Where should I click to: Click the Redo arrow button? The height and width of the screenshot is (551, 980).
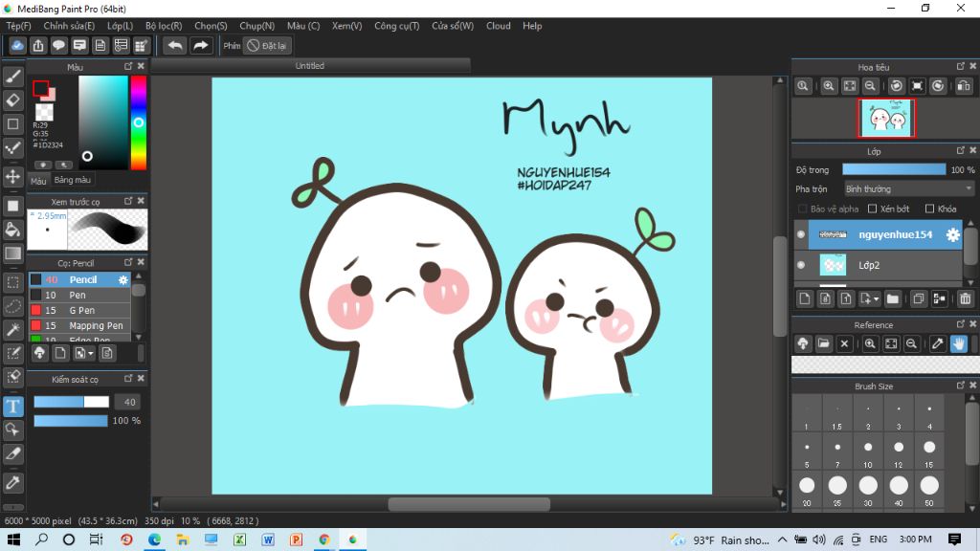pyautogui.click(x=201, y=46)
